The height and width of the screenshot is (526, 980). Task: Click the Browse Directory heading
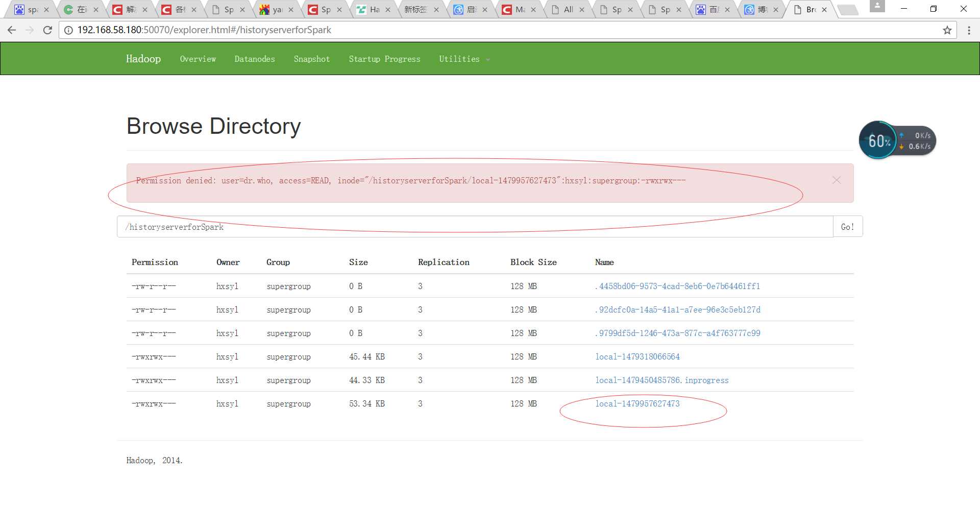coord(214,126)
